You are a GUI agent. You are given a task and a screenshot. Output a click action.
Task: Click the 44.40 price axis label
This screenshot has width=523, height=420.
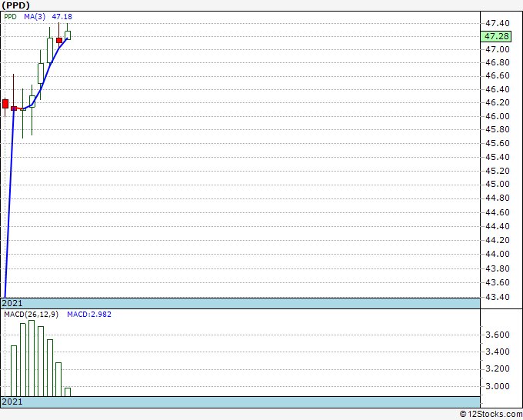point(497,226)
